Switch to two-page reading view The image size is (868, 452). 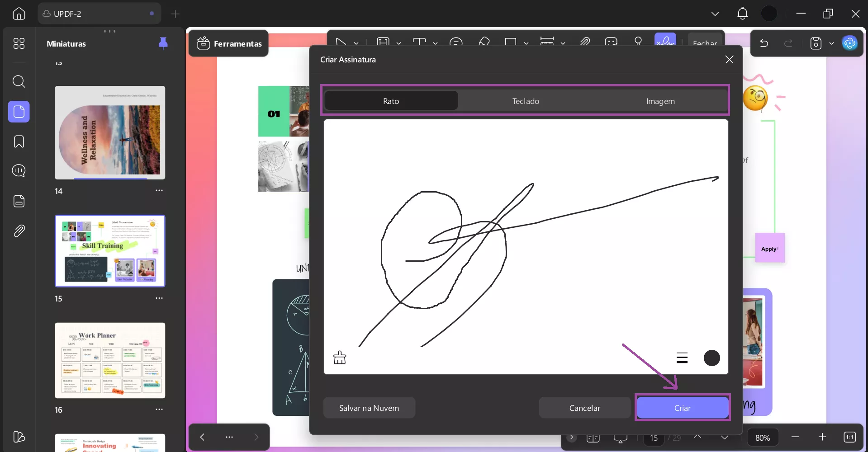coord(593,438)
